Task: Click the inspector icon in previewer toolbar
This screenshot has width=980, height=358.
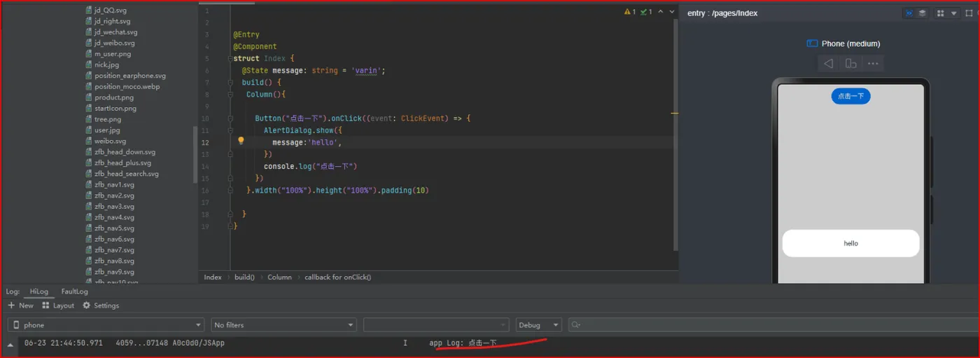Action: 909,13
